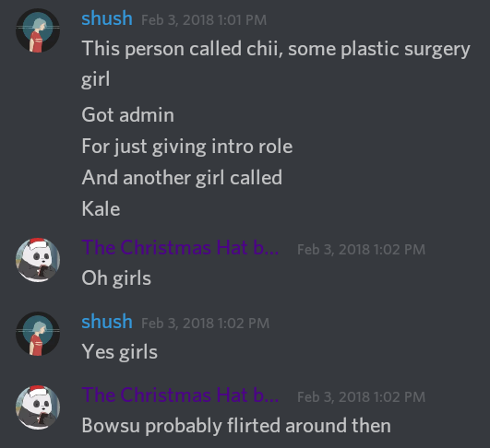Click the timestamp beside shush's 'Yes girls'
This screenshot has height=448, width=490.
click(205, 324)
